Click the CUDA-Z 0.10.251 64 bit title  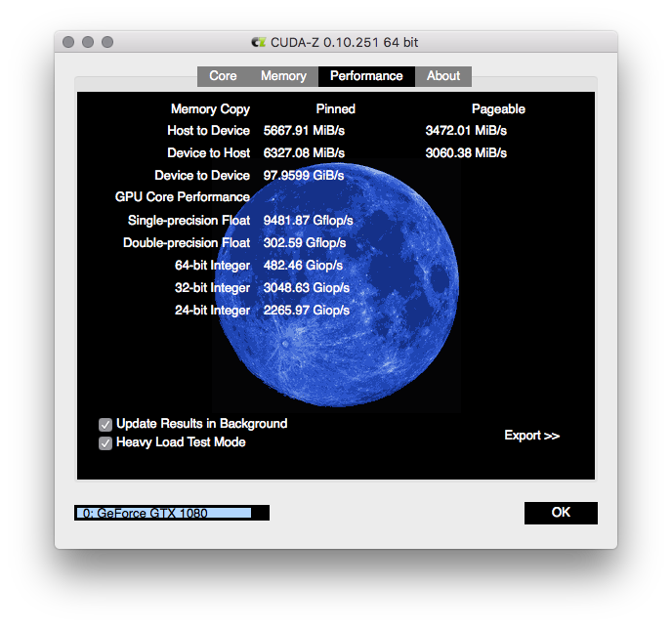click(x=344, y=42)
